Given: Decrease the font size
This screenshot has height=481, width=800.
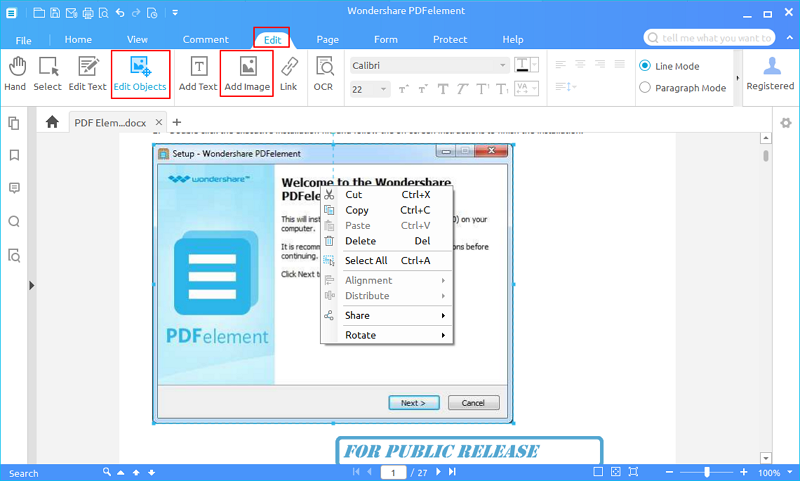Looking at the screenshot, I should pyautogui.click(x=422, y=89).
